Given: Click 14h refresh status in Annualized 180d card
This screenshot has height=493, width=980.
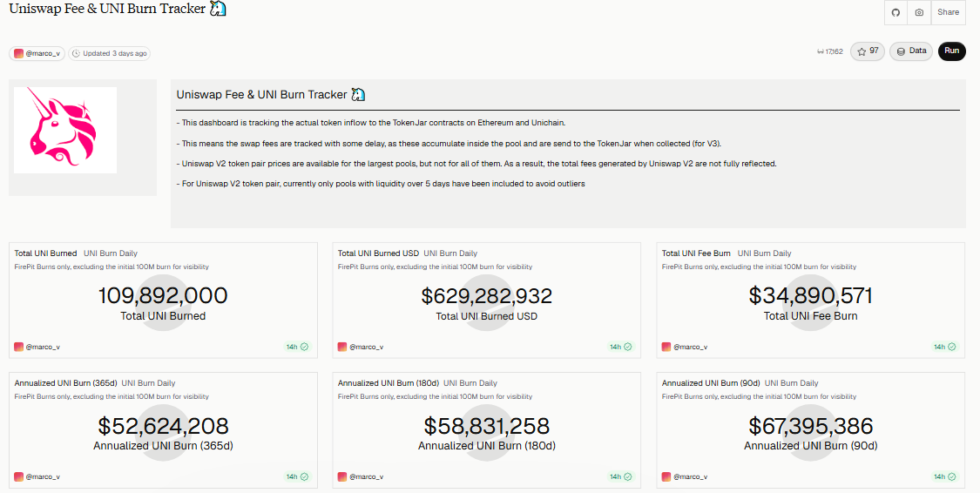Looking at the screenshot, I should [x=620, y=476].
